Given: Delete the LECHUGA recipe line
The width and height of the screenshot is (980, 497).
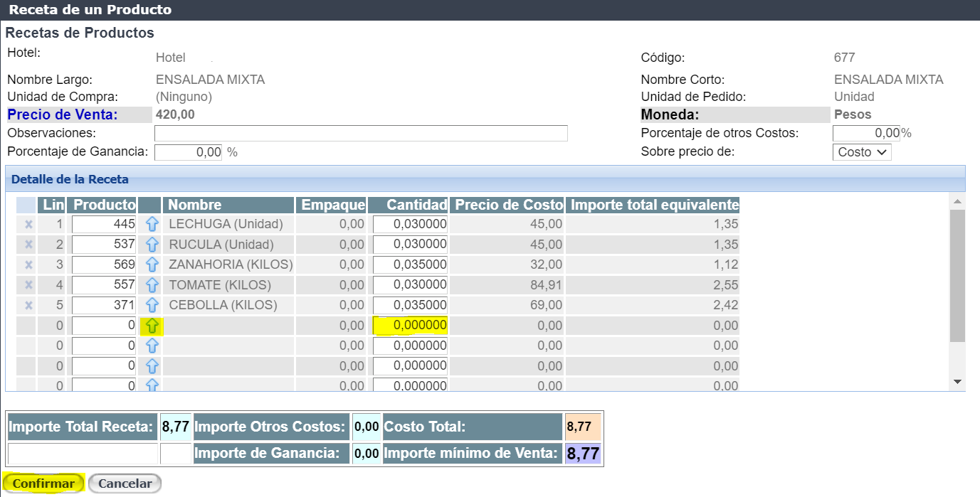Looking at the screenshot, I should click(x=28, y=224).
